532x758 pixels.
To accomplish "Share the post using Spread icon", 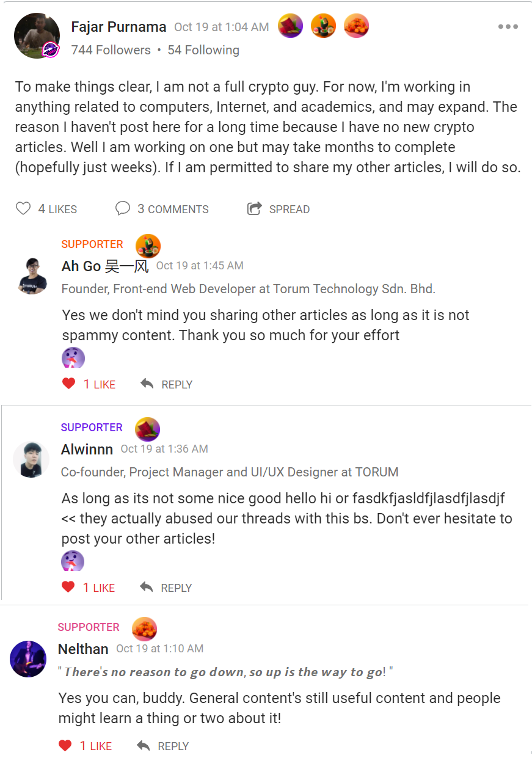I will tap(254, 209).
